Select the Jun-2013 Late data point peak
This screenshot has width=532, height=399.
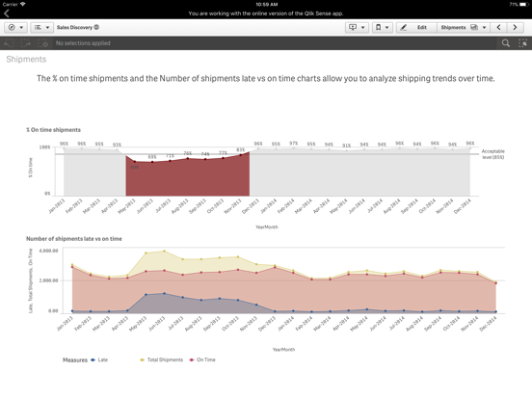click(x=164, y=294)
